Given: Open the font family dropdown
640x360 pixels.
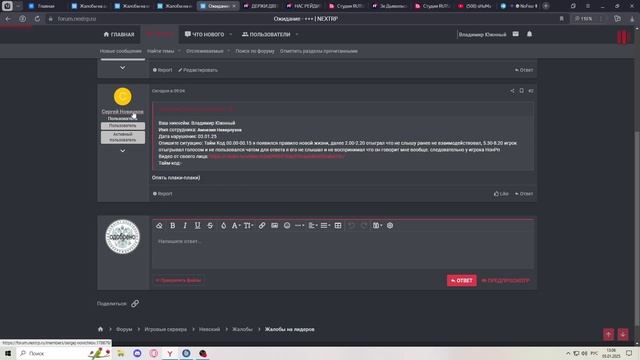Looking at the screenshot, I should pos(236,225).
